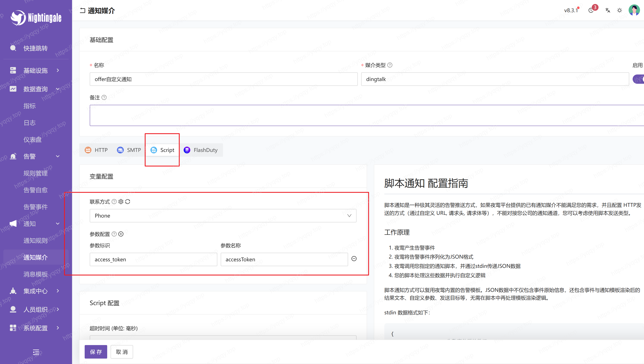Collapse the sidebar menu icon at bottom

tap(36, 352)
